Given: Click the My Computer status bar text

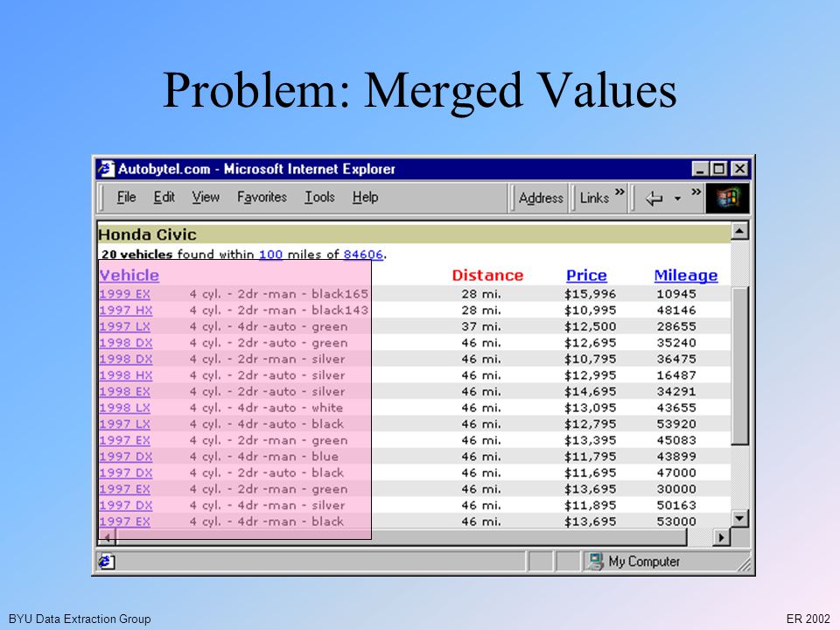Looking at the screenshot, I should coord(644,562).
